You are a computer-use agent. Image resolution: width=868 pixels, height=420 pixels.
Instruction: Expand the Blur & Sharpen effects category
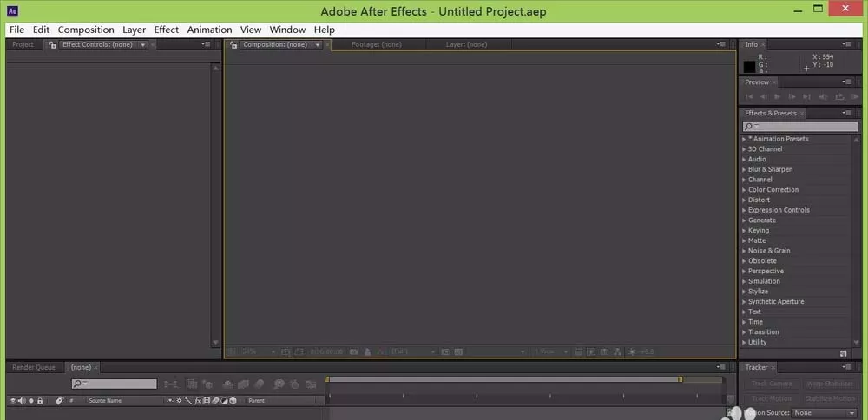tap(744, 169)
